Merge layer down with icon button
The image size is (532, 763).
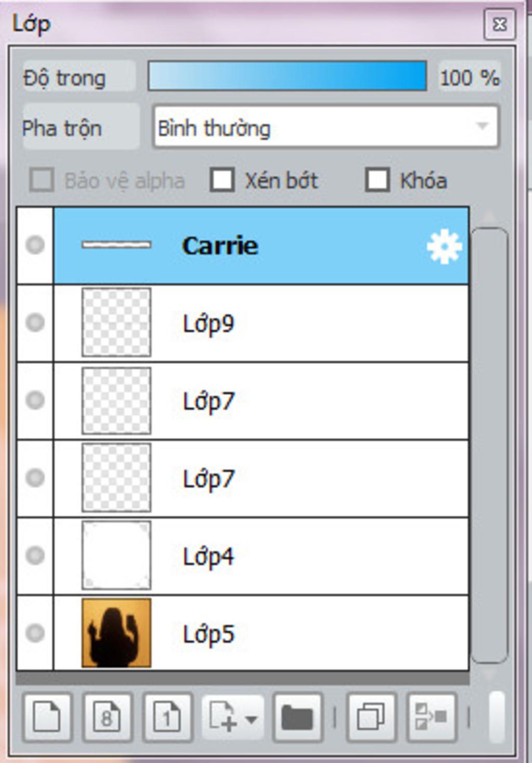(432, 717)
